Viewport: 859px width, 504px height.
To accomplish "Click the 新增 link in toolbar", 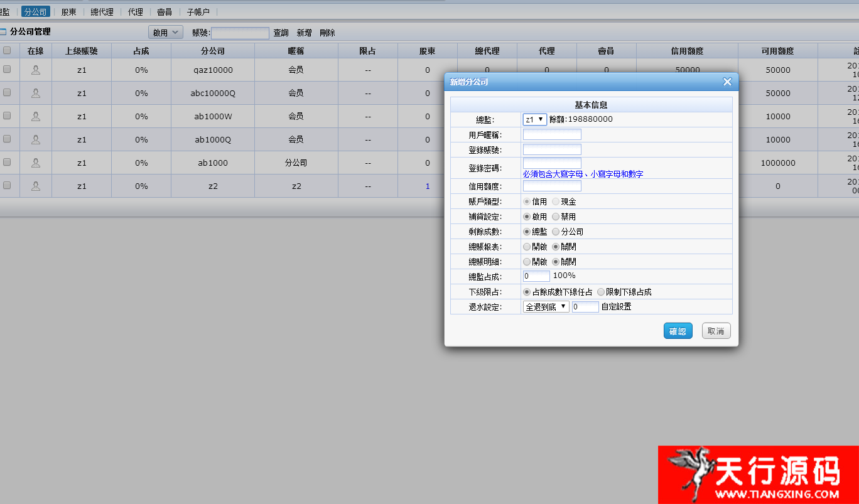I will click(x=304, y=33).
